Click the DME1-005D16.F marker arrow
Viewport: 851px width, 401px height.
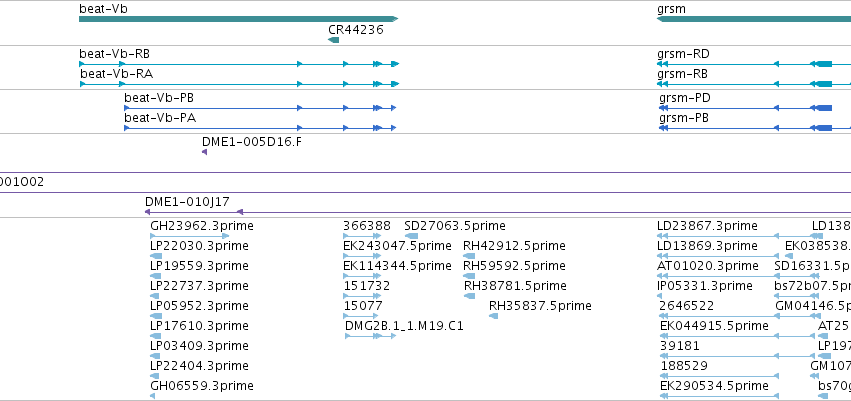tap(205, 152)
